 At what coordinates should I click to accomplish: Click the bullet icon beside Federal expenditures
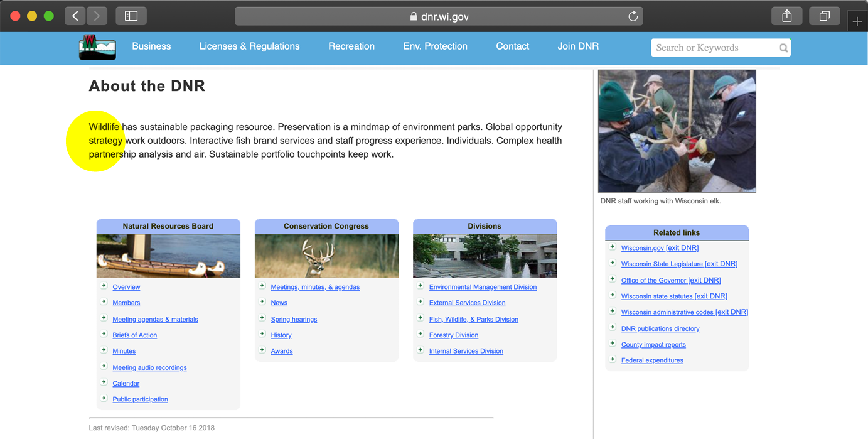click(613, 359)
